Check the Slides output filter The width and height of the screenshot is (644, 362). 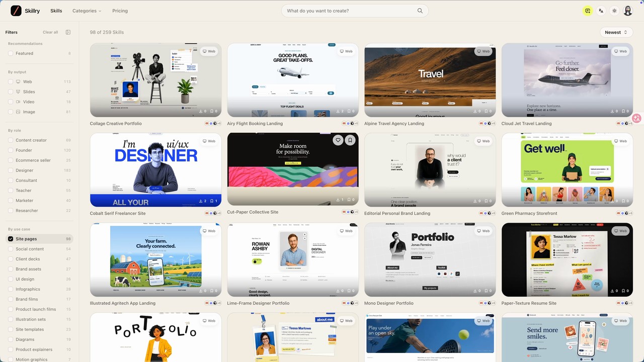pos(11,92)
